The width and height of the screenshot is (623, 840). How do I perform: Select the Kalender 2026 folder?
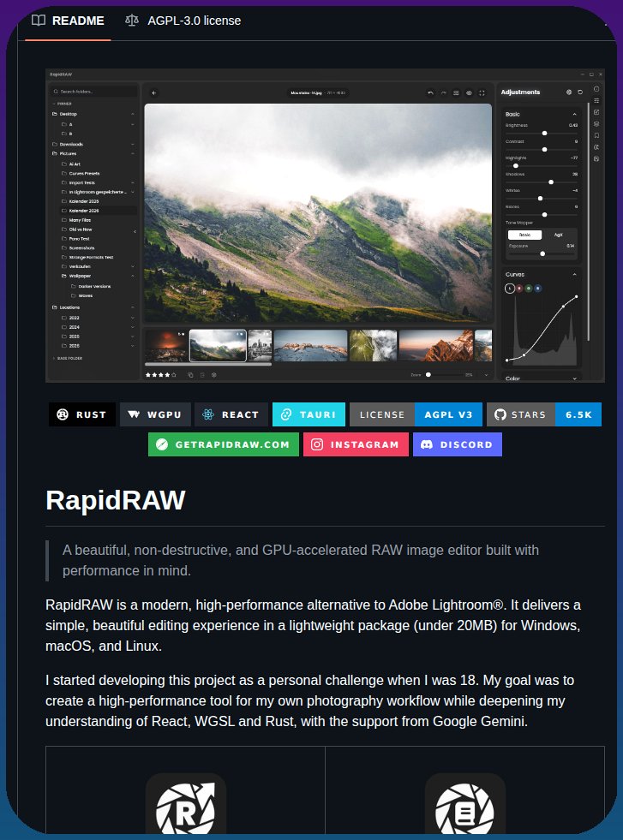coord(98,211)
